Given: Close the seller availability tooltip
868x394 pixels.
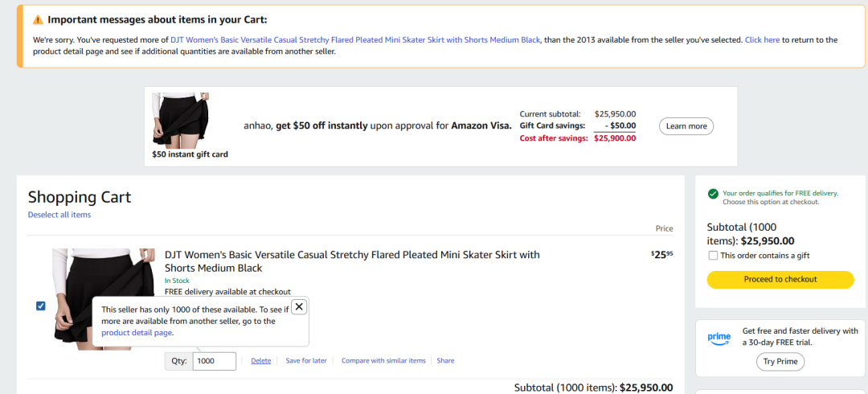Looking at the screenshot, I should tap(299, 306).
